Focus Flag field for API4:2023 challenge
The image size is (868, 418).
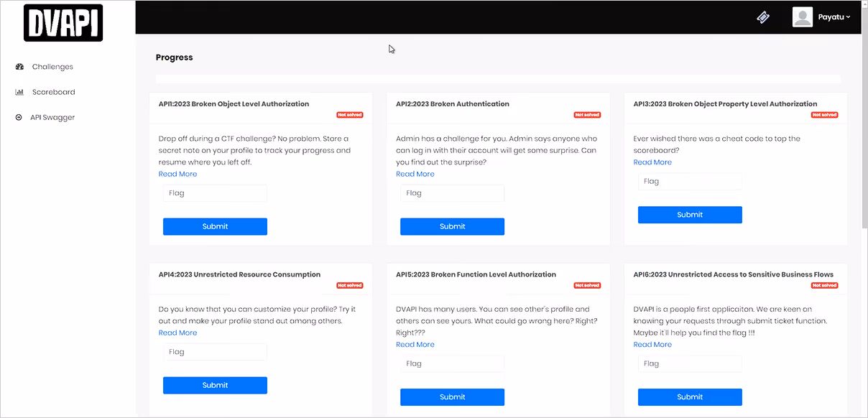tap(215, 352)
